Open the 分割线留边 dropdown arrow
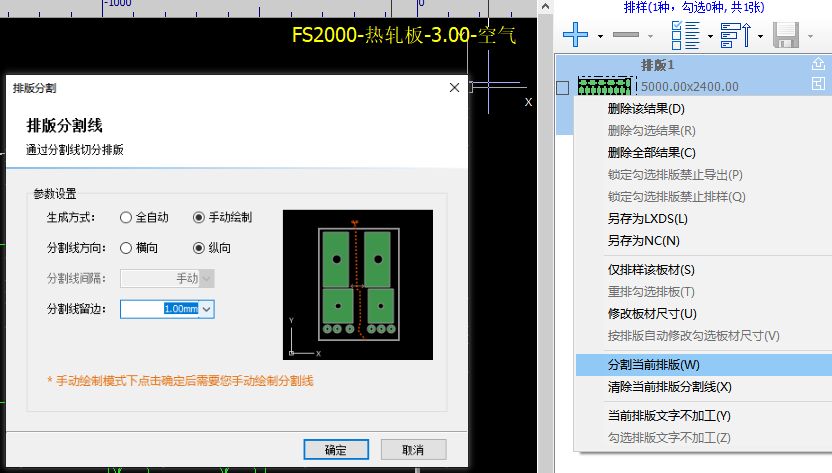 207,310
